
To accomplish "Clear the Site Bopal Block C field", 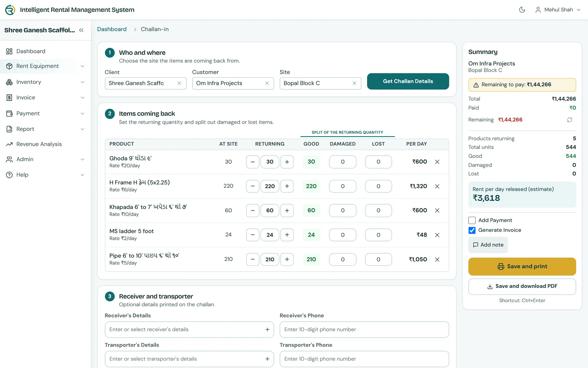I will pyautogui.click(x=355, y=83).
